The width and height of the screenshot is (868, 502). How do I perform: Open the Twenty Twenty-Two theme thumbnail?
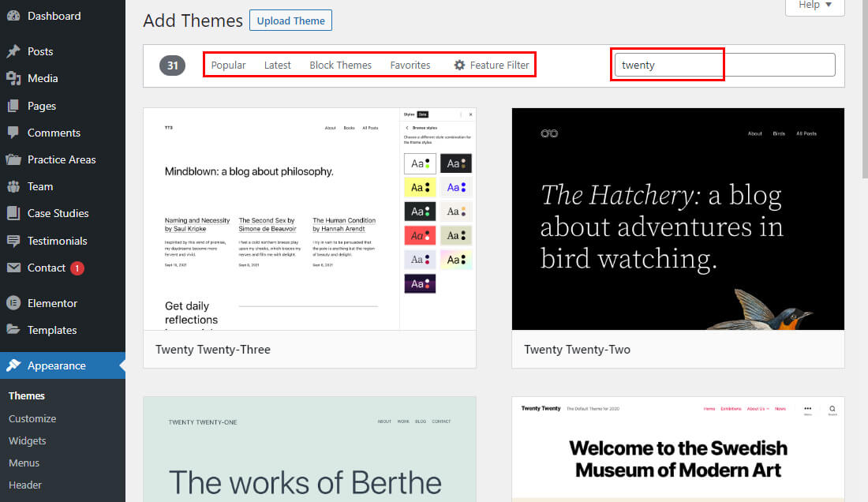tap(678, 219)
